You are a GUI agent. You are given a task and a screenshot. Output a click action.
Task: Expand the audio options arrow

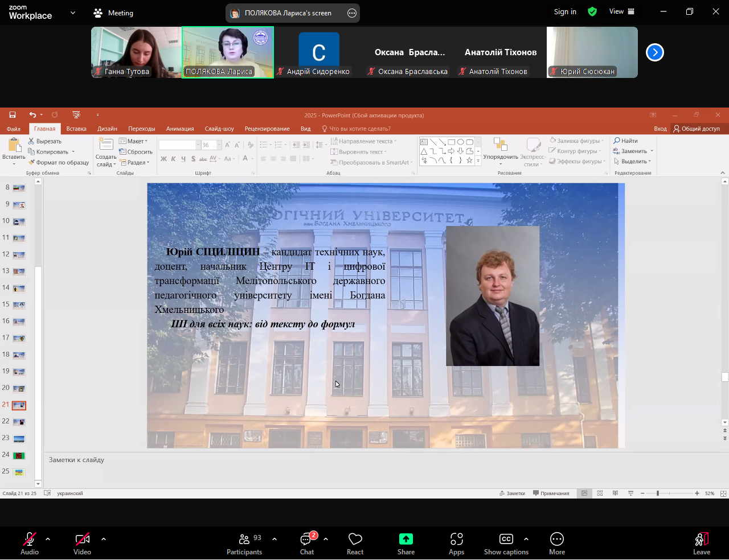48,538
